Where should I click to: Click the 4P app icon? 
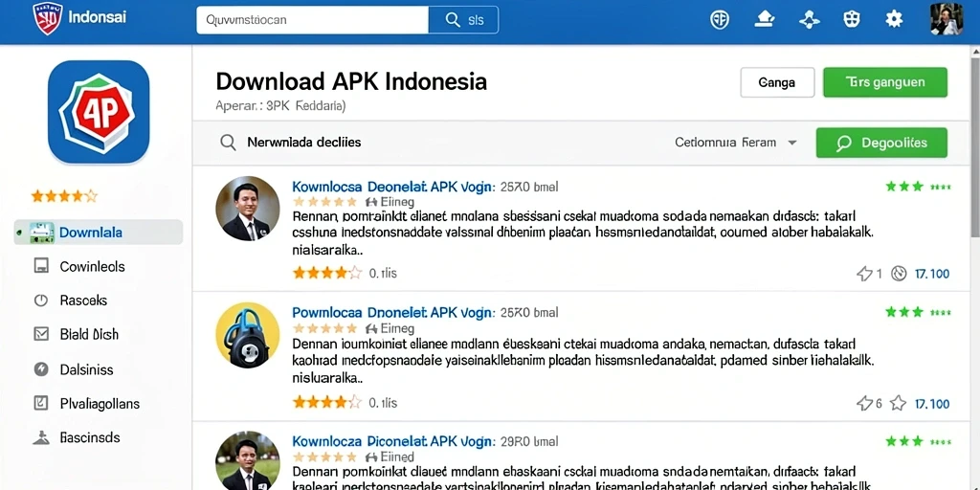point(99,112)
